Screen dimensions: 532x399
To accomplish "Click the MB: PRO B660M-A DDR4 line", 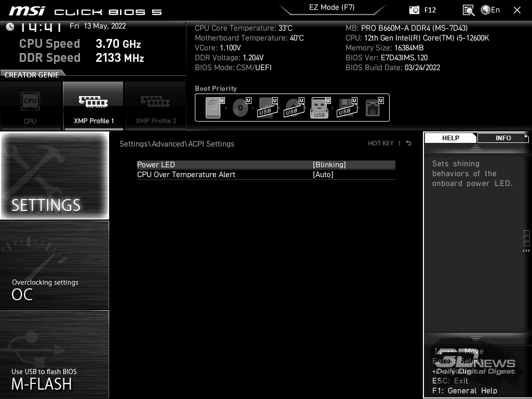I will click(406, 28).
